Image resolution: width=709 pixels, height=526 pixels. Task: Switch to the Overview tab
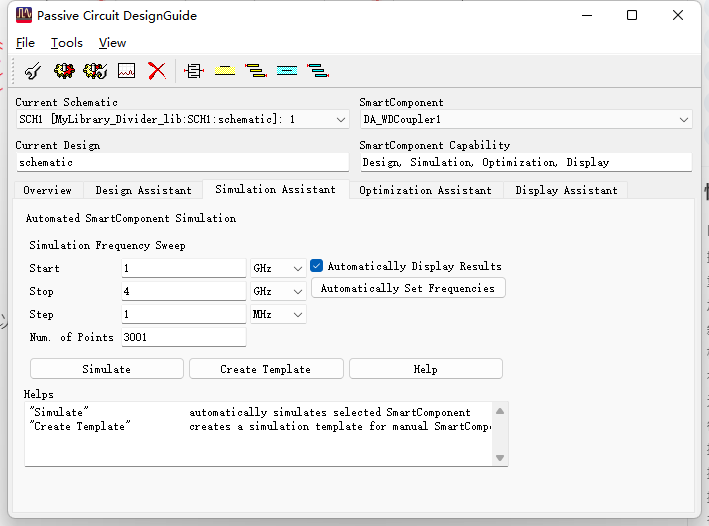[x=47, y=190]
